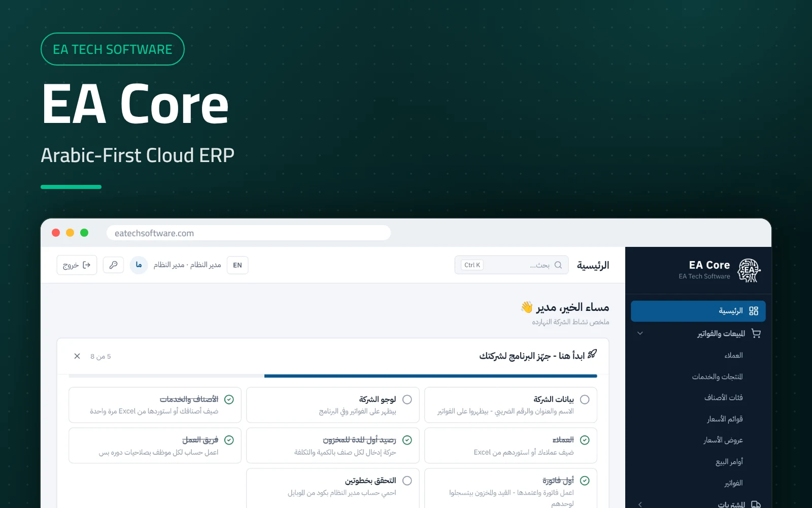812x508 pixels.
Task: Toggle the رصيد أول المدة للمخزون checkmark
Action: [407, 440]
